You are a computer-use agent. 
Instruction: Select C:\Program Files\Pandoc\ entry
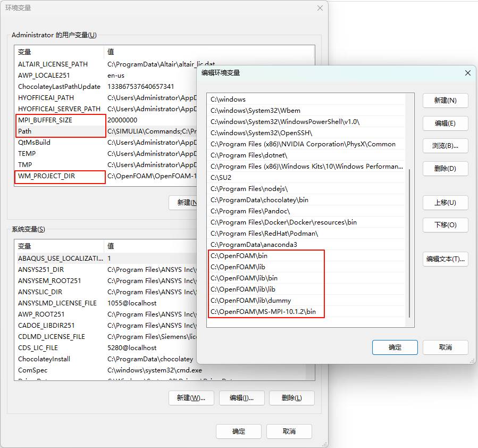[306, 211]
